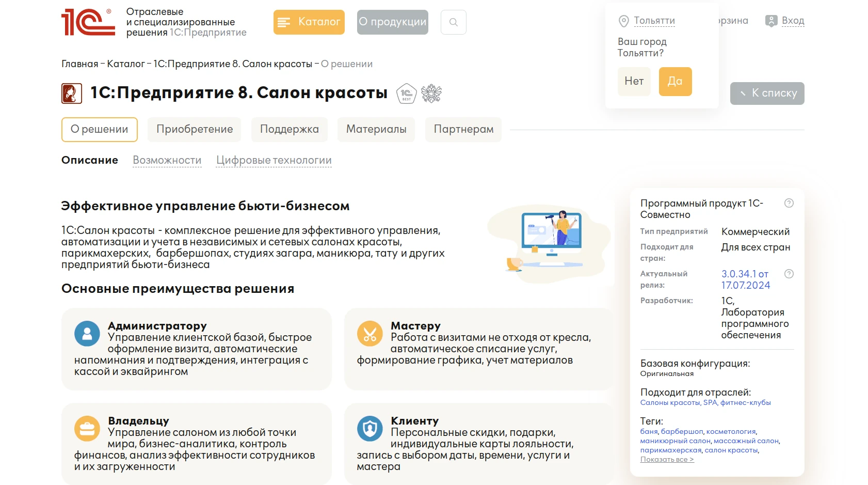Click the Администратору person icon
This screenshot has height=485, width=868.
pyautogui.click(x=87, y=334)
